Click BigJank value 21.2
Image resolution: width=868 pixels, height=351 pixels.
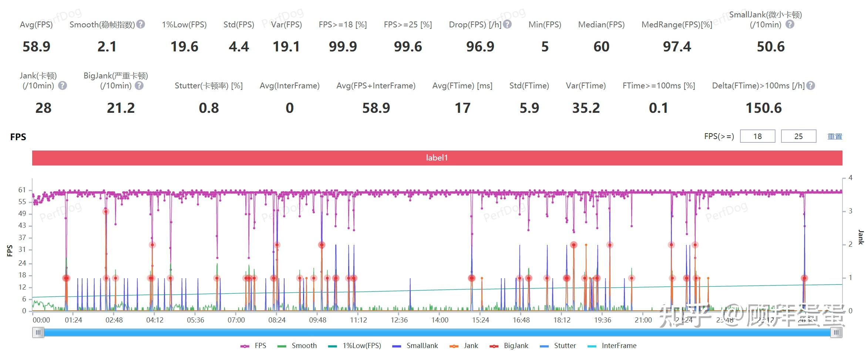point(121,108)
